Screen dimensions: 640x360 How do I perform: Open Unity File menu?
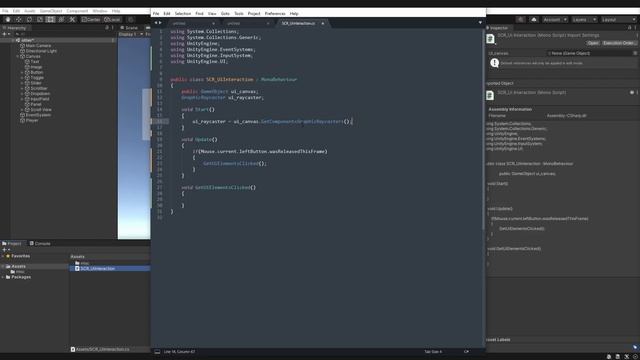[5, 11]
